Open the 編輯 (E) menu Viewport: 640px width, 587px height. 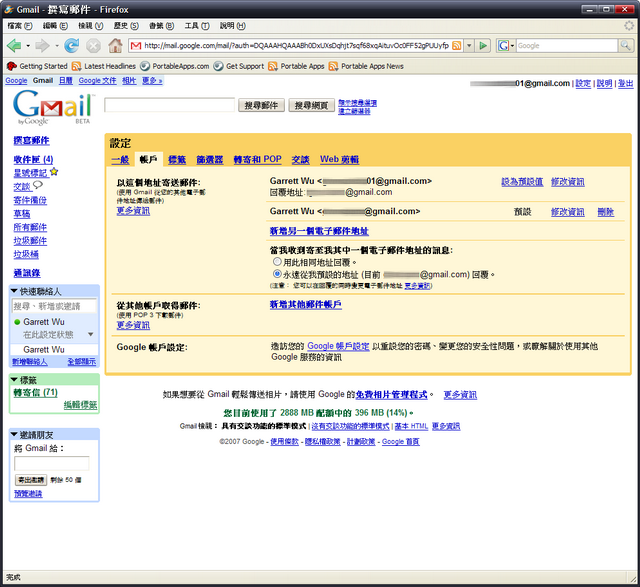55,26
